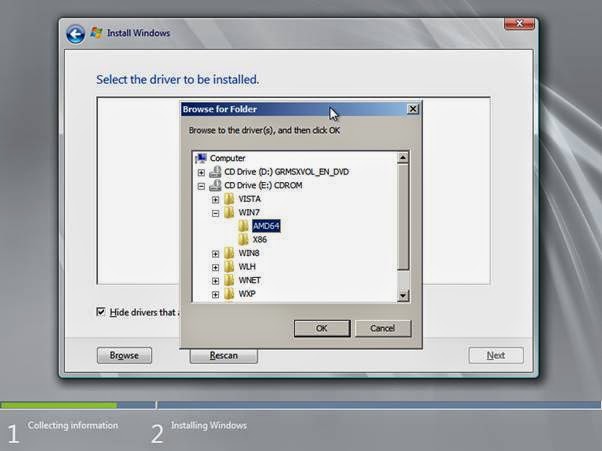Close the Install Windows window

(x=519, y=24)
